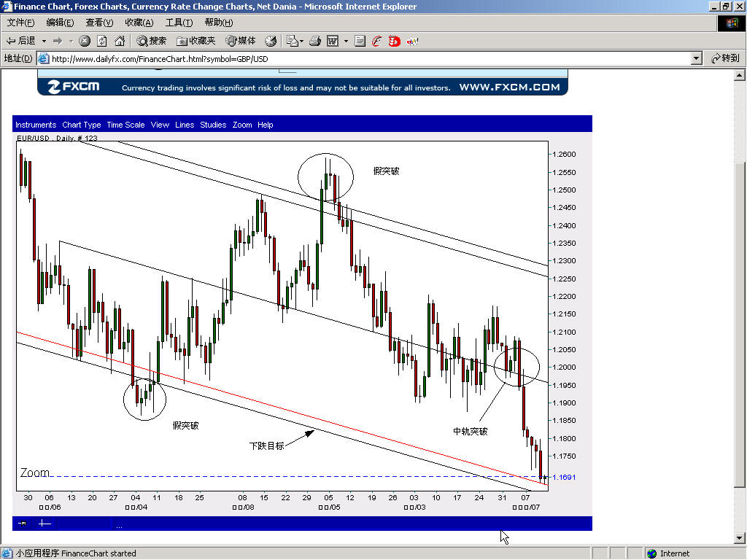Select the crosshair tool in bottom bar
Viewport: 747px width, 560px height.
click(x=44, y=524)
